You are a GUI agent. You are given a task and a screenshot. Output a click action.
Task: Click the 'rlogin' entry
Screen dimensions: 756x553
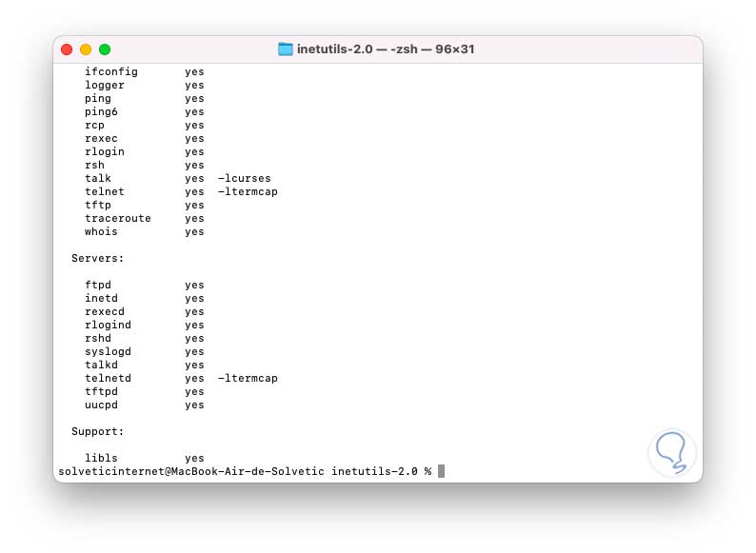point(105,152)
